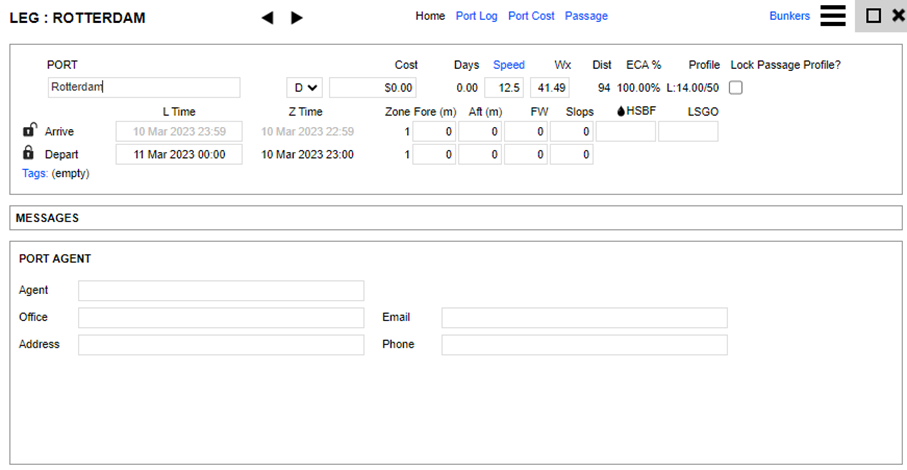Click the Agent Email input field
The image size is (907, 470).
tap(584, 318)
